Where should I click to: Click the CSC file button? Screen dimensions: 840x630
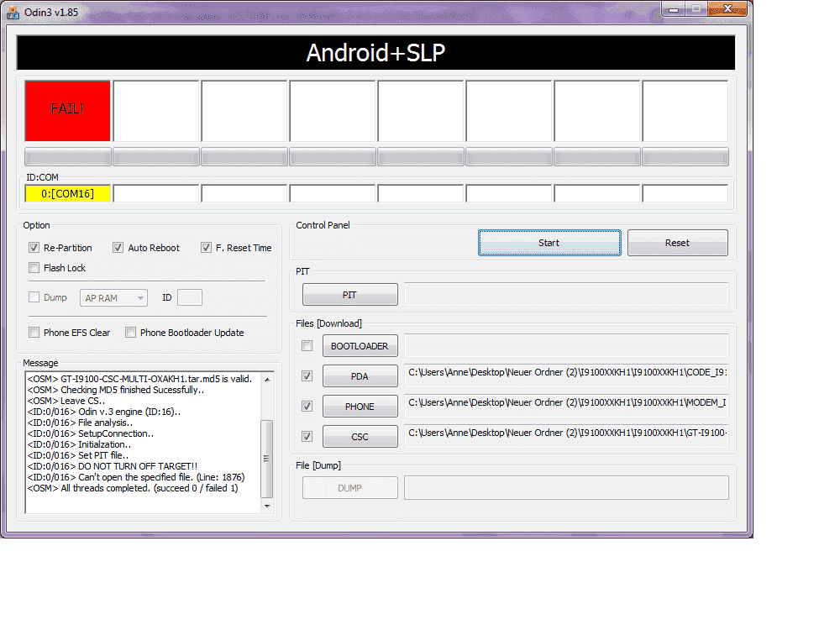point(360,437)
